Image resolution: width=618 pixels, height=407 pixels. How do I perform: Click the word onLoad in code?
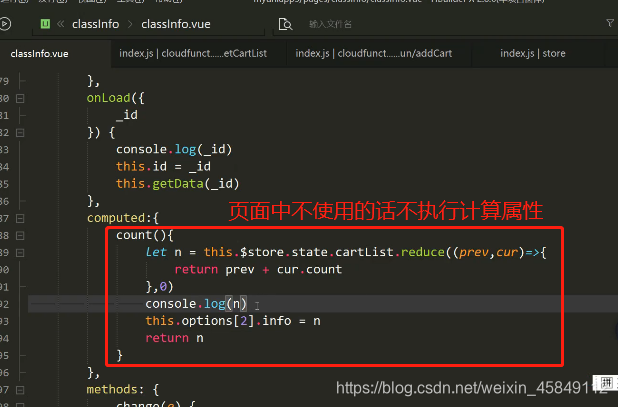[108, 98]
